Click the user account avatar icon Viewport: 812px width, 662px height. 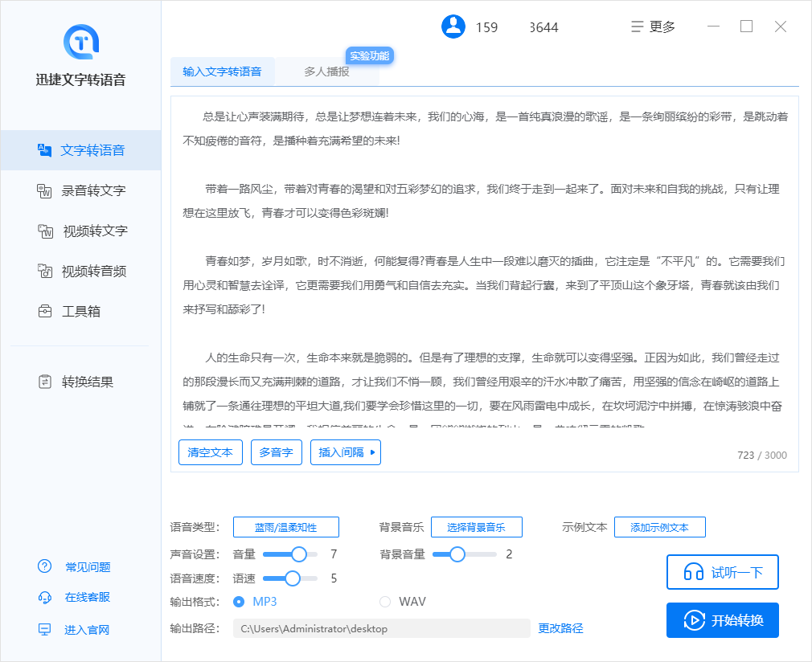click(453, 27)
